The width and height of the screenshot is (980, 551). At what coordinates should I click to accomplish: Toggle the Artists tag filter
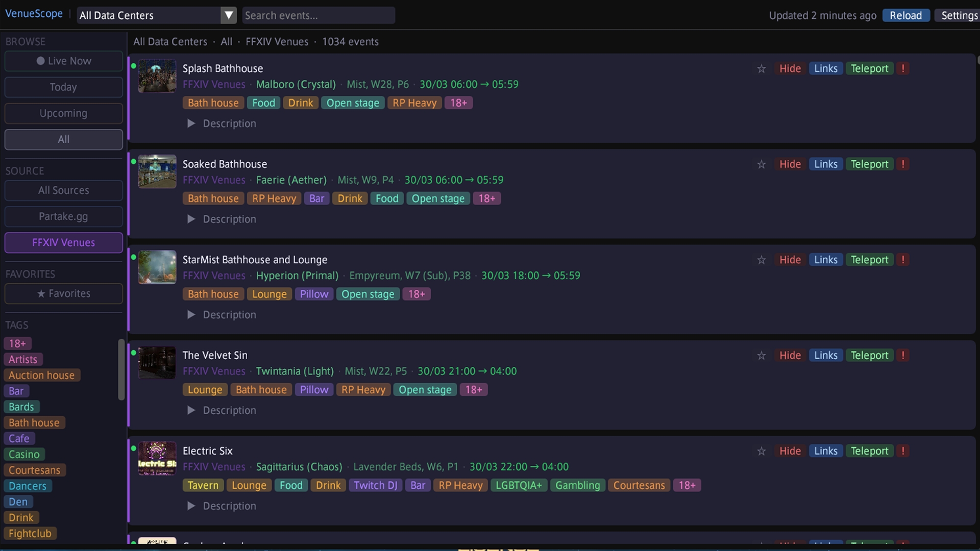pyautogui.click(x=23, y=359)
